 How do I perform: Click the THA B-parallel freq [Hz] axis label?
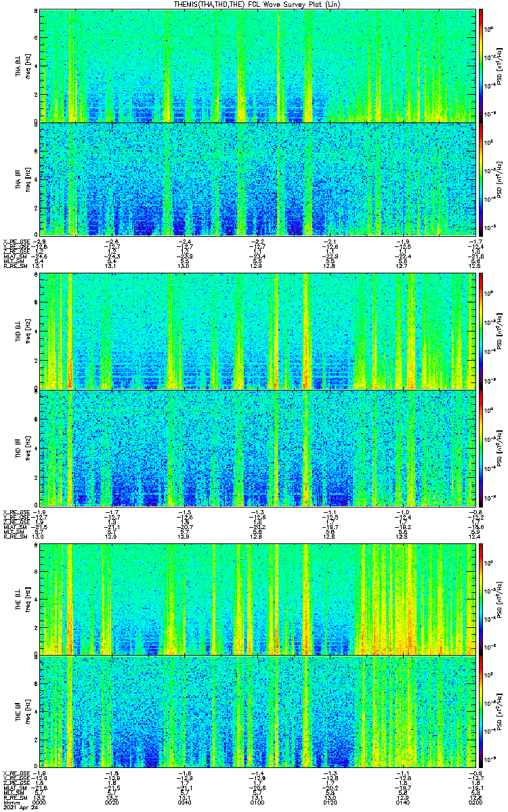[x=27, y=179]
